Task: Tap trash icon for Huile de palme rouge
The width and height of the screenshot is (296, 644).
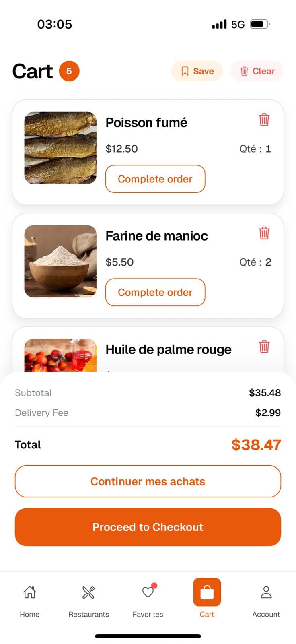Action: click(x=264, y=347)
